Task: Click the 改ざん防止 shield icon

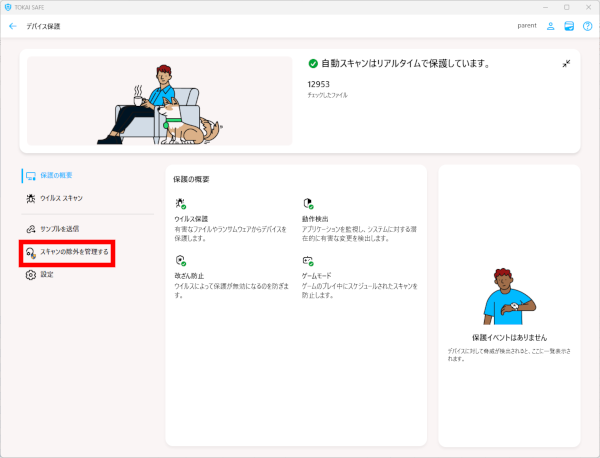Action: click(181, 261)
